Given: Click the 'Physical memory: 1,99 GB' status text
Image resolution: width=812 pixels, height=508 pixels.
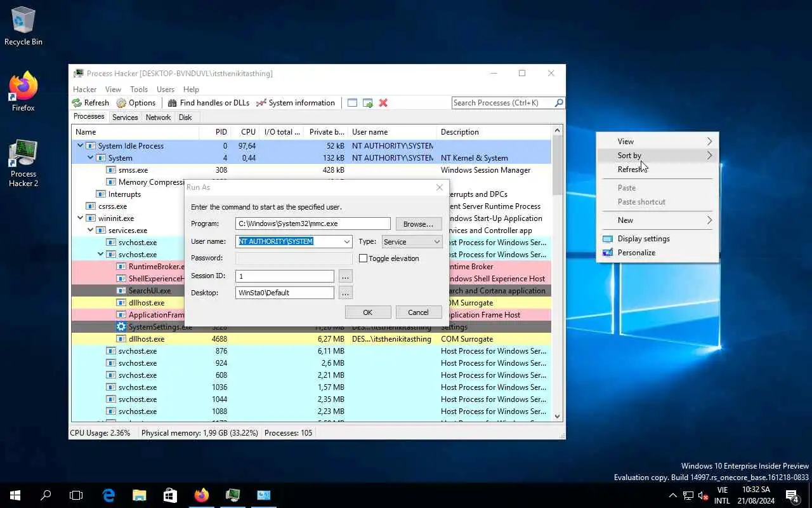Looking at the screenshot, I should pos(200,433).
